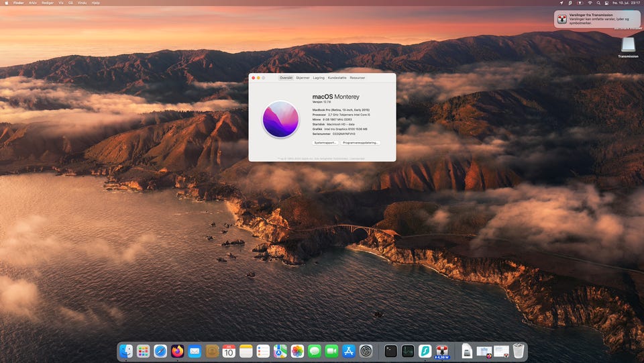Open the Photos app in the Dock

297,351
